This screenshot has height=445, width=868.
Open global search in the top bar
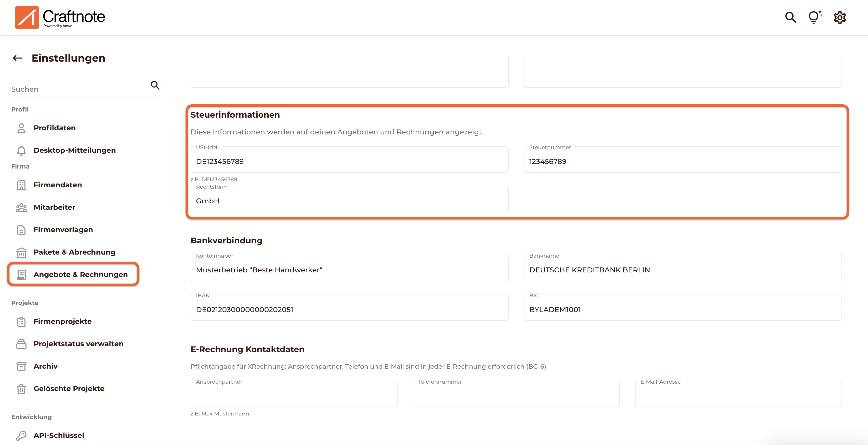791,17
